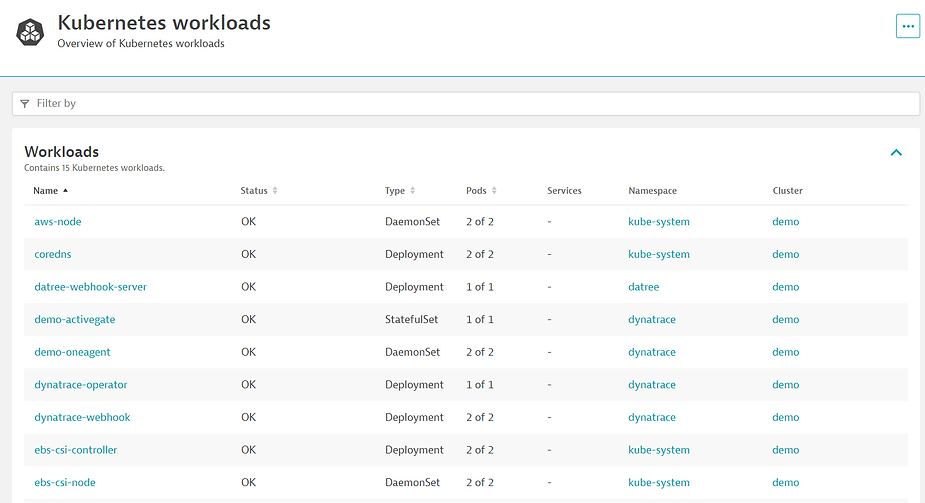Open the three-dots more options menu
The width and height of the screenshot is (925, 503).
(x=907, y=26)
